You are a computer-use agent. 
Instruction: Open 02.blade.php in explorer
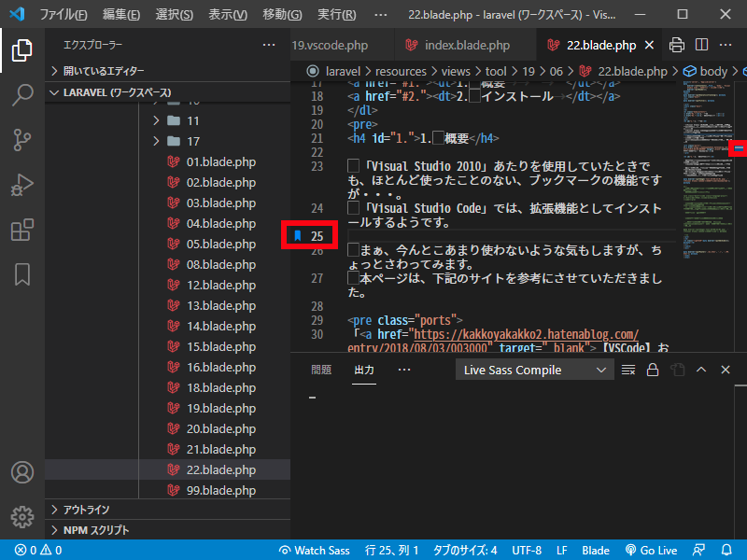pos(221,182)
